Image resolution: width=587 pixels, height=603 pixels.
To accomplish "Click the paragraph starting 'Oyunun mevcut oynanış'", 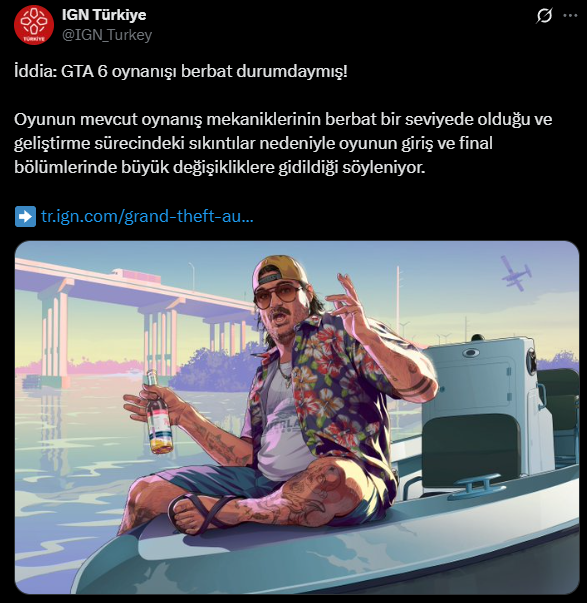I will (283, 143).
